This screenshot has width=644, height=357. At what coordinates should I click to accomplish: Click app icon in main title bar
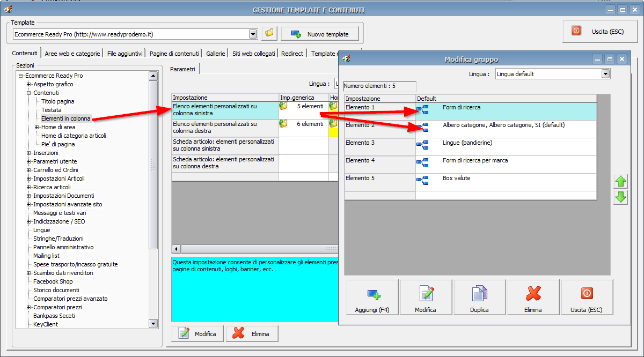point(9,9)
